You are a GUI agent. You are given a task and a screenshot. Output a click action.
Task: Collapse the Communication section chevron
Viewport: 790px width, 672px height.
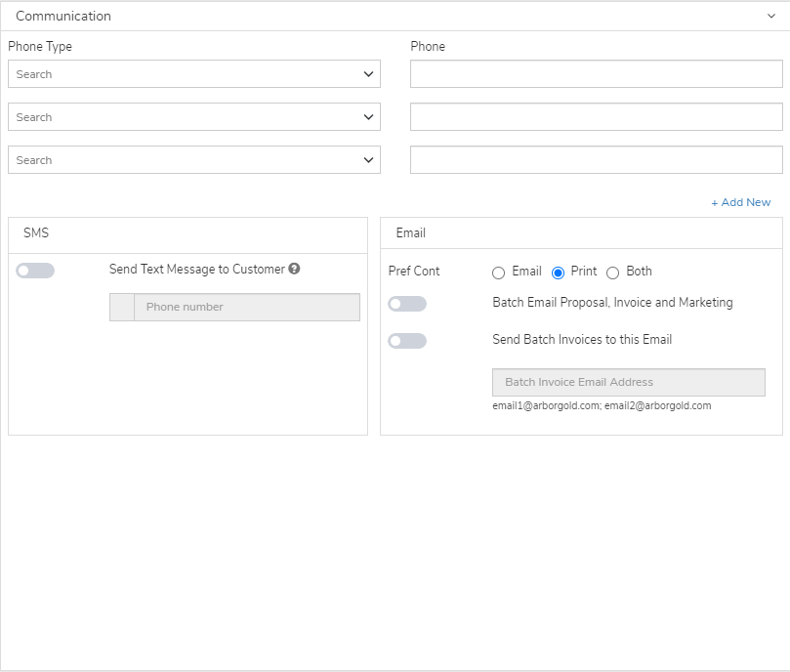click(x=771, y=17)
